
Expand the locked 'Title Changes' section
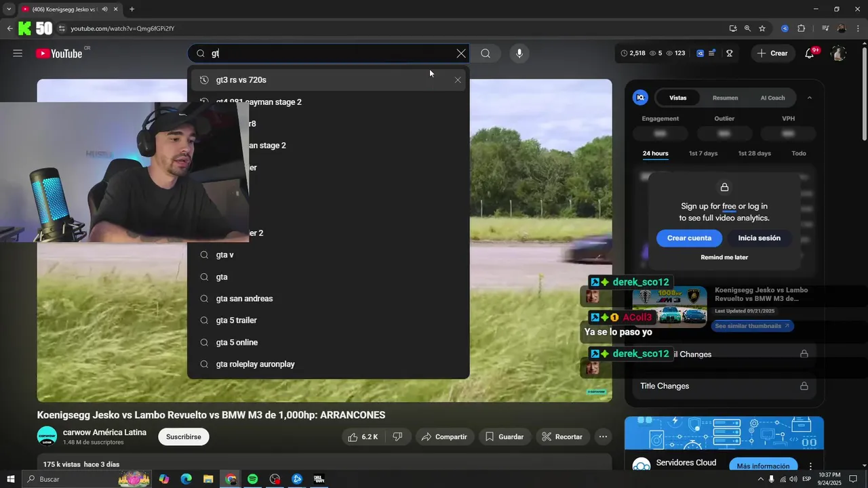tap(724, 386)
